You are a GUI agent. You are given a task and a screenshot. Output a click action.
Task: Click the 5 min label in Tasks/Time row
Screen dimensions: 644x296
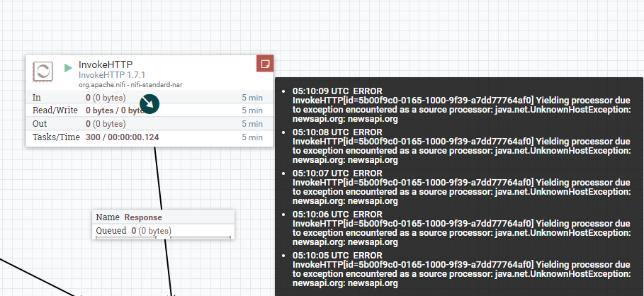252,137
